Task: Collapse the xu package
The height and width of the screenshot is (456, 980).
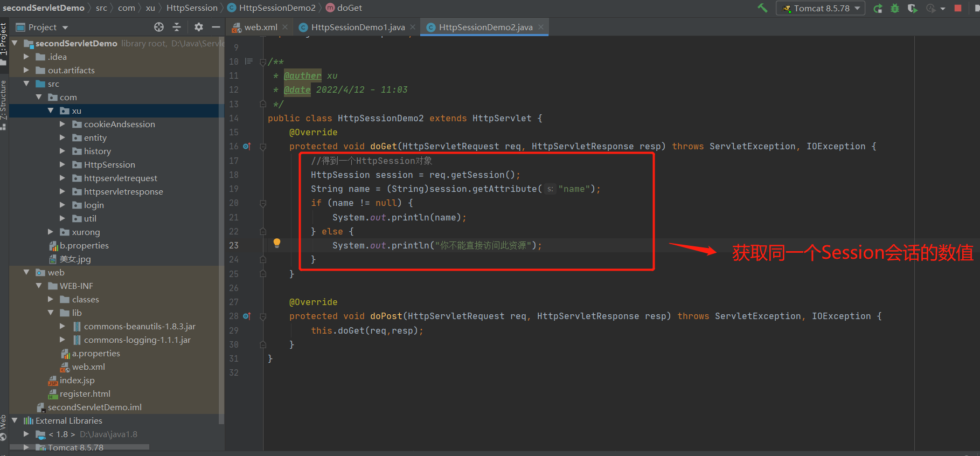Action: [51, 110]
